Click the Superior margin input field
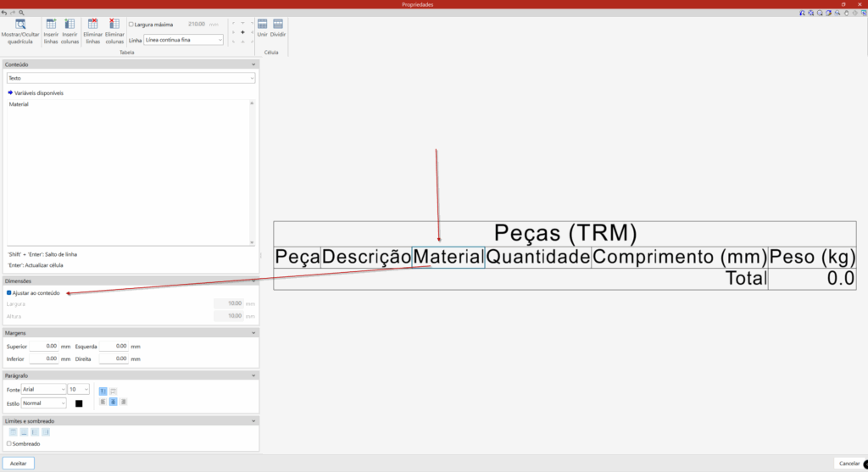The height and width of the screenshot is (472, 868). [44, 347]
